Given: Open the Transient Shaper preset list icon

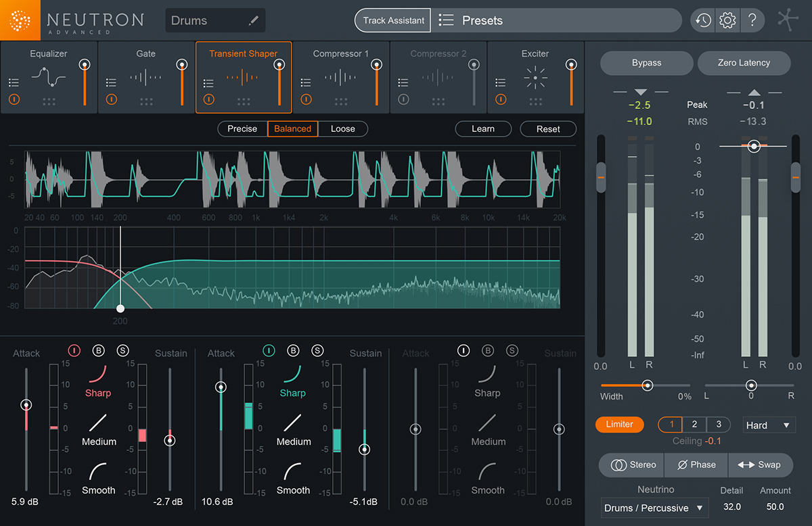Looking at the screenshot, I should (209, 83).
